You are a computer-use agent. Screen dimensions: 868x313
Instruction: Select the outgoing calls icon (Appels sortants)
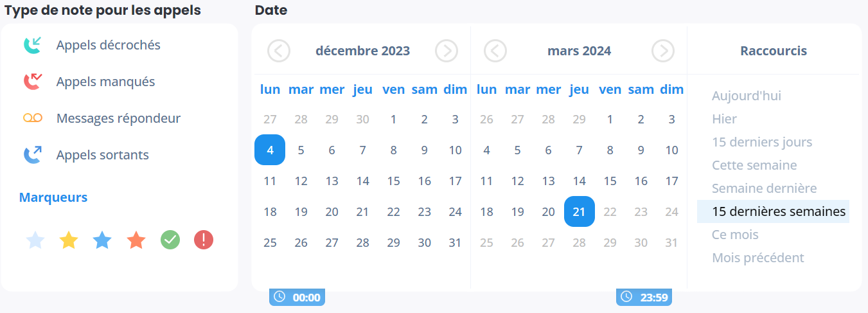point(33,155)
